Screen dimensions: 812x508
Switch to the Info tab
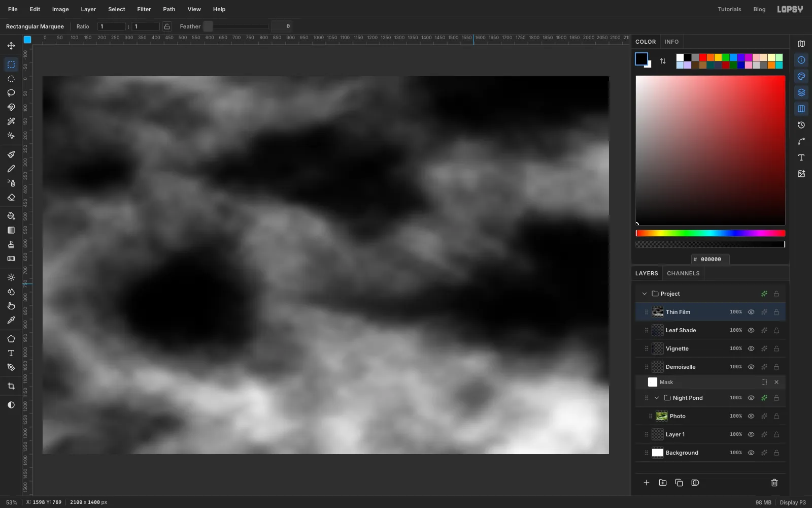(671, 42)
